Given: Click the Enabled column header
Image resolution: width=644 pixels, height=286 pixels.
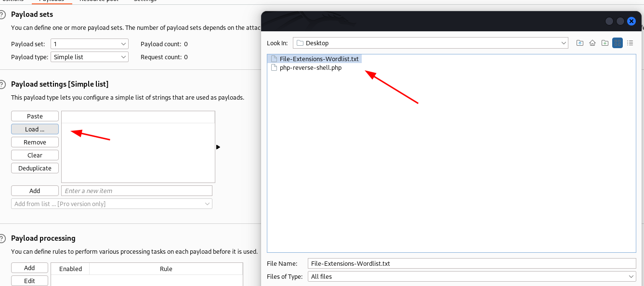Looking at the screenshot, I should tap(70, 269).
